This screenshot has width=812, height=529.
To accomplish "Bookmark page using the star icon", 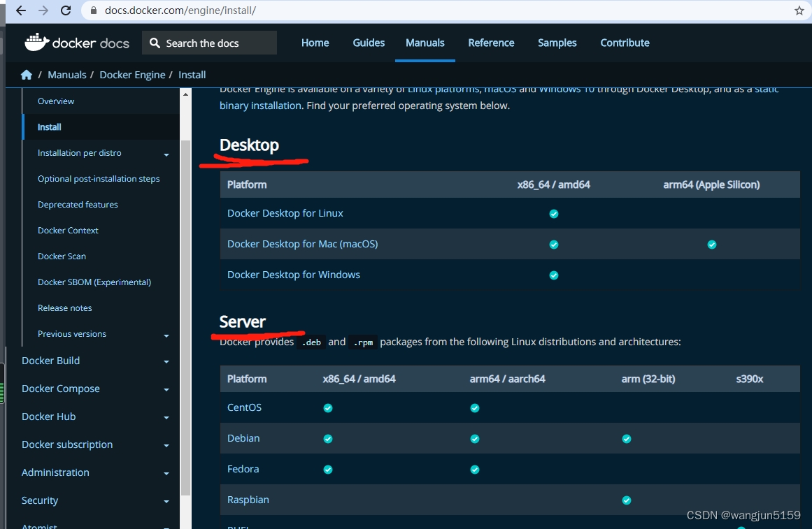I will (799, 10).
